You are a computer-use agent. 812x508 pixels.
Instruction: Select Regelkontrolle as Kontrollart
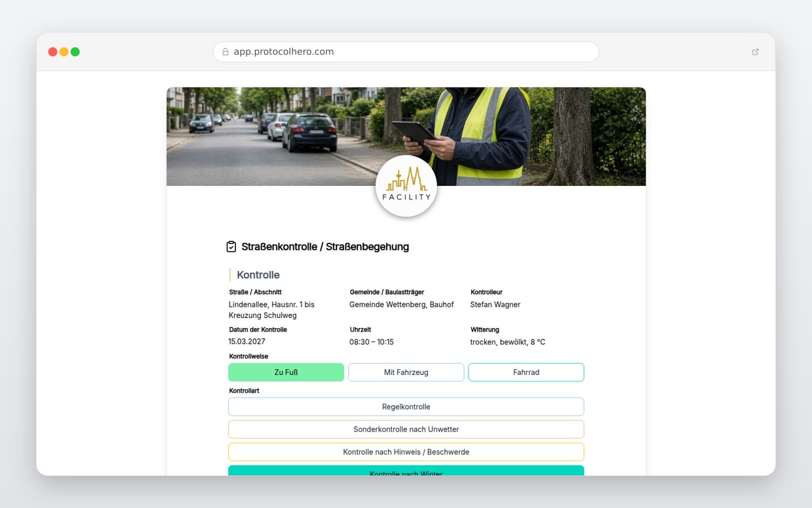[x=406, y=407]
